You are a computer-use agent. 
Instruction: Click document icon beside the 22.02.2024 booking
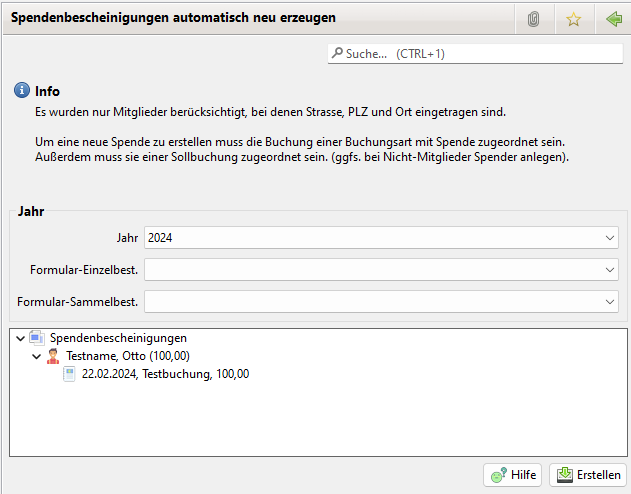tap(69, 374)
